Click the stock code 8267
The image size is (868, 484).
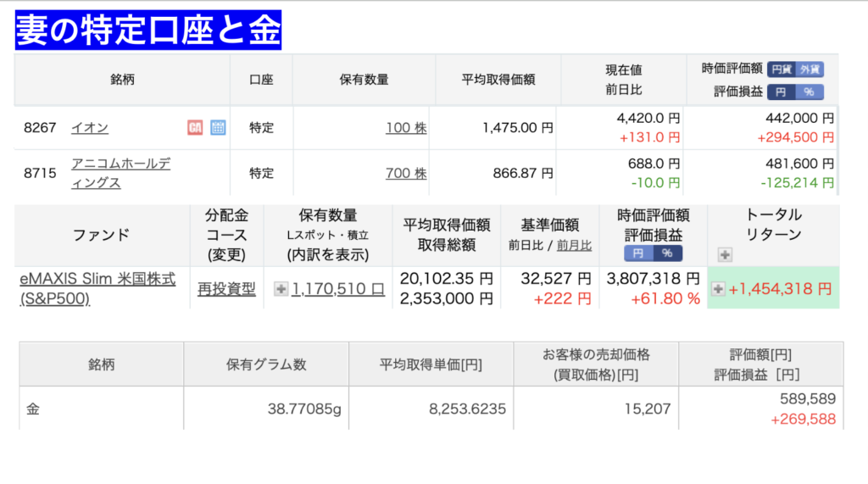40,128
